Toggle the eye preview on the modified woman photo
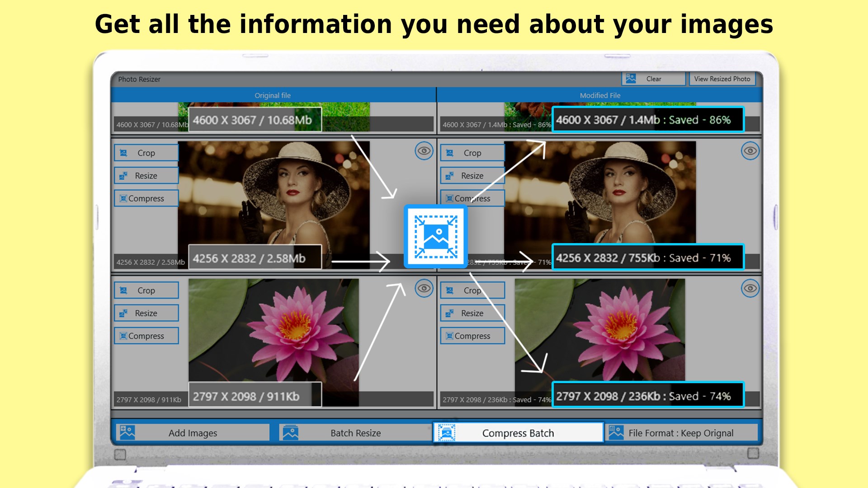The image size is (868, 488). pos(750,151)
